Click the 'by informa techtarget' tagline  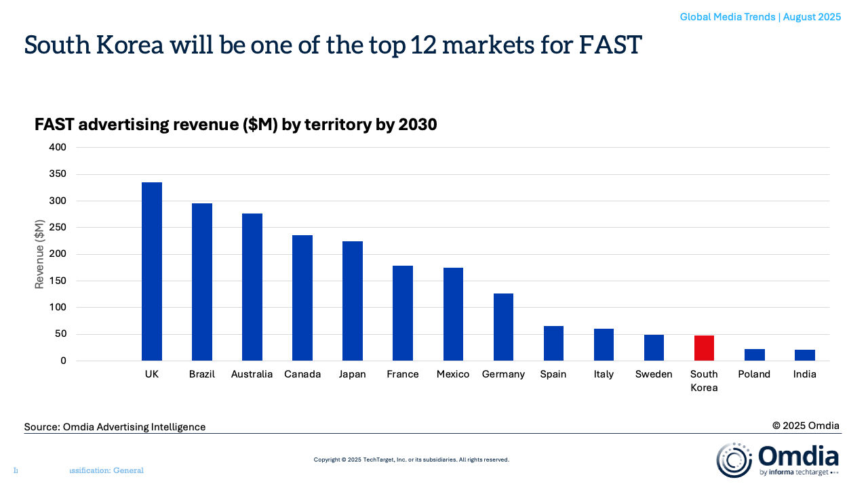(x=794, y=472)
